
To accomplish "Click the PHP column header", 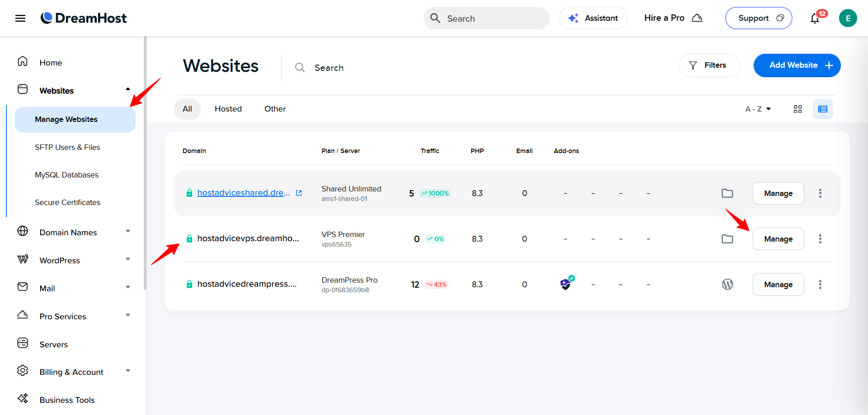I will coord(477,151).
